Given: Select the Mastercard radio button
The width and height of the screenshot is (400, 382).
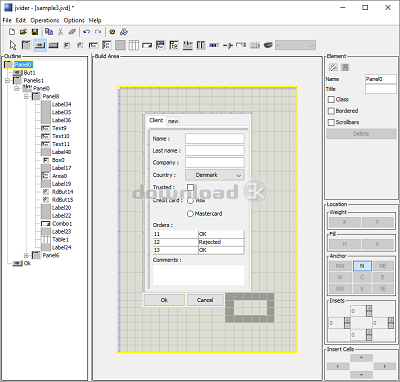Looking at the screenshot, I should (x=190, y=213).
